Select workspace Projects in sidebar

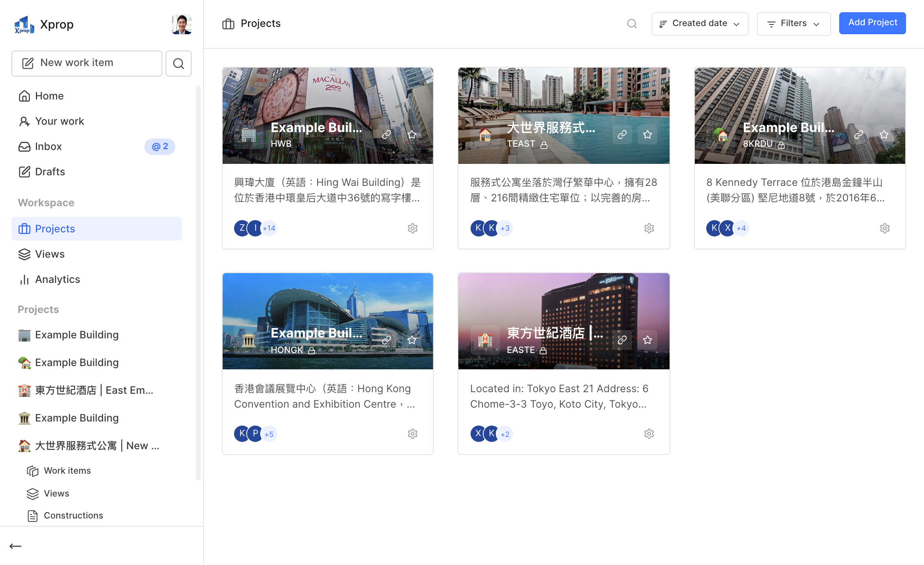click(97, 229)
